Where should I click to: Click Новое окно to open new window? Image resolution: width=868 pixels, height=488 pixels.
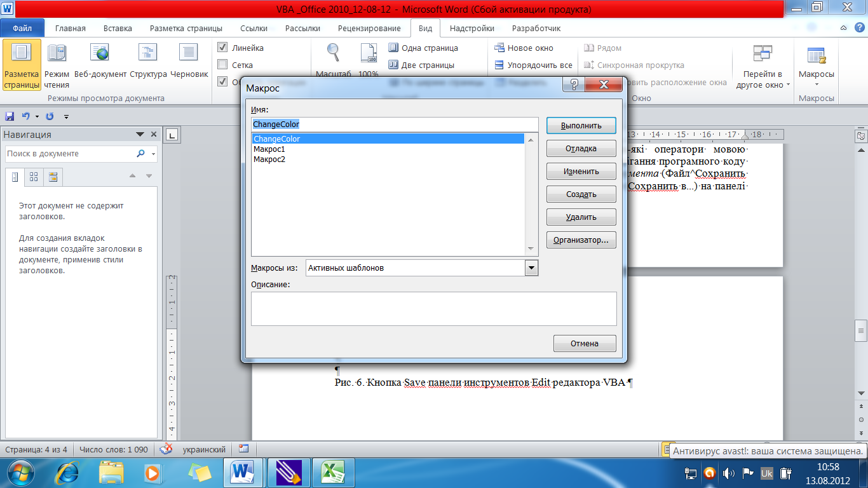pyautogui.click(x=524, y=48)
